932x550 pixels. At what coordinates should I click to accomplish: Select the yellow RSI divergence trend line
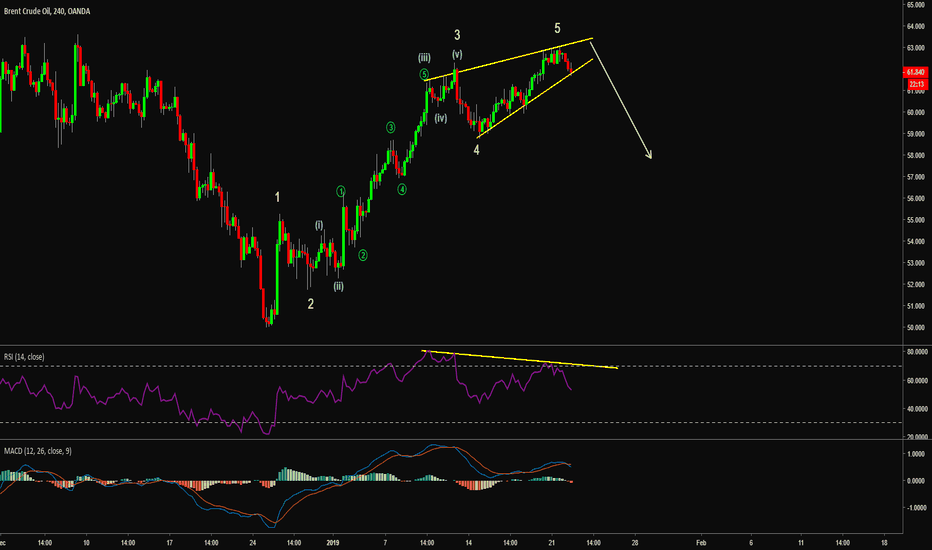click(520, 359)
